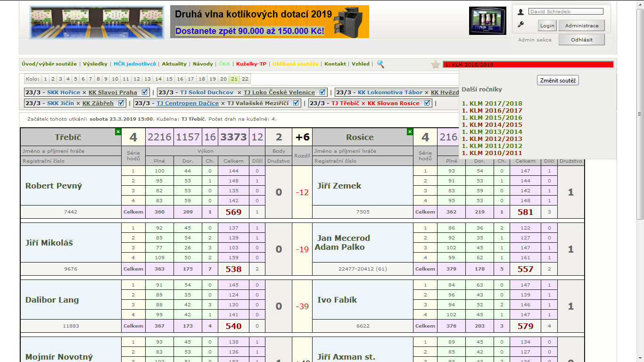Open Oblíbené soutěže menu item
Viewport: 644px width, 362px height.
[296, 64]
